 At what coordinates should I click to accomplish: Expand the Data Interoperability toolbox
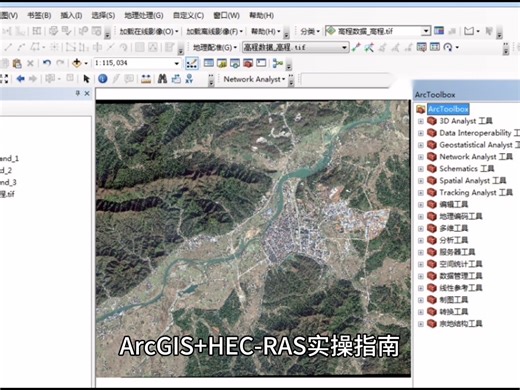click(421, 133)
